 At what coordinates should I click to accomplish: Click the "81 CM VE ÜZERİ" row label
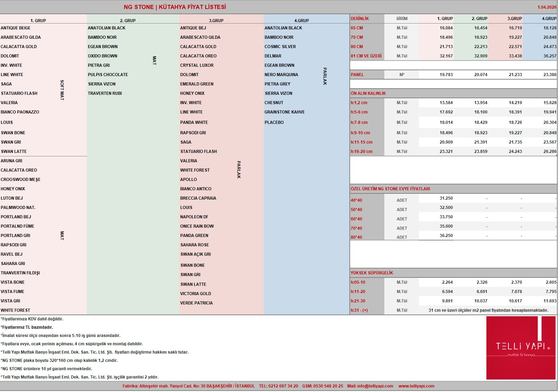click(x=366, y=56)
